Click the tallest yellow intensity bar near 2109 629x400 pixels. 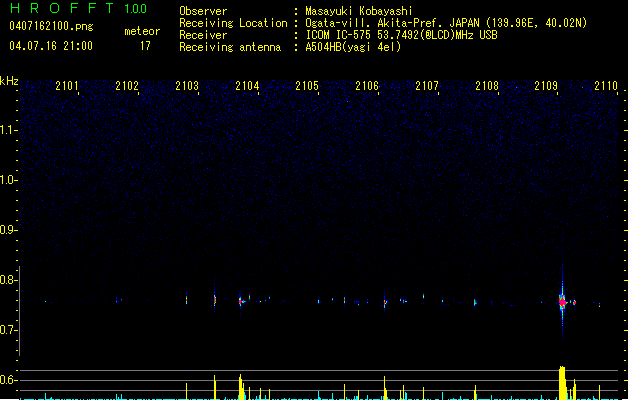[562, 383]
